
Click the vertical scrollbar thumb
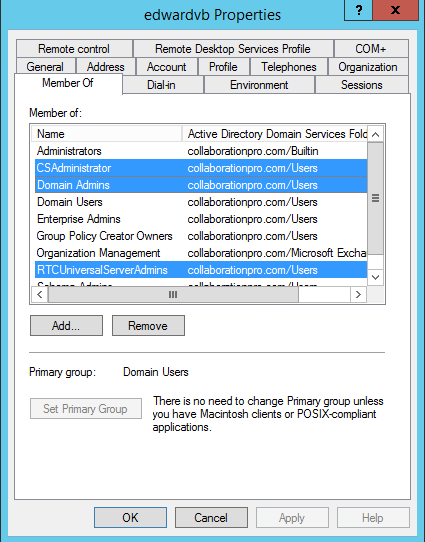pyautogui.click(x=376, y=198)
